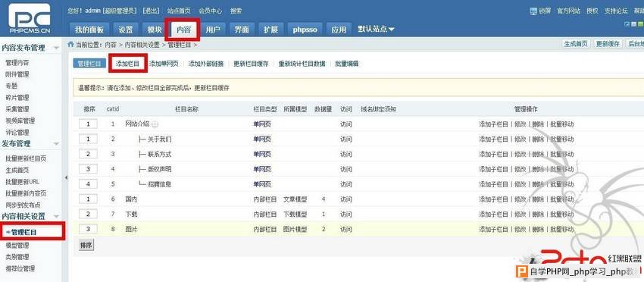644x282 pixels.
Task: Open 推荐位管理 in the sidebar
Action: coord(20,268)
